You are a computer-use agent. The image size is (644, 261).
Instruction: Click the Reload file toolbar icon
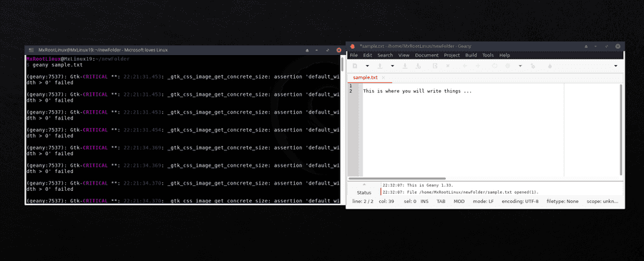pyautogui.click(x=435, y=66)
